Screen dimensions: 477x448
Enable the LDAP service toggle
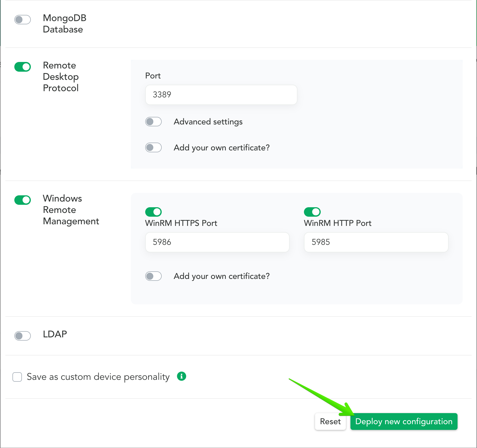[22, 336]
